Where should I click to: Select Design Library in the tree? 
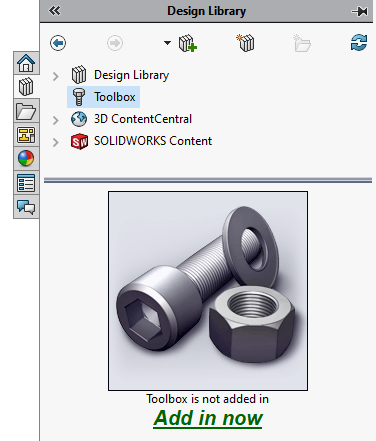(x=131, y=75)
